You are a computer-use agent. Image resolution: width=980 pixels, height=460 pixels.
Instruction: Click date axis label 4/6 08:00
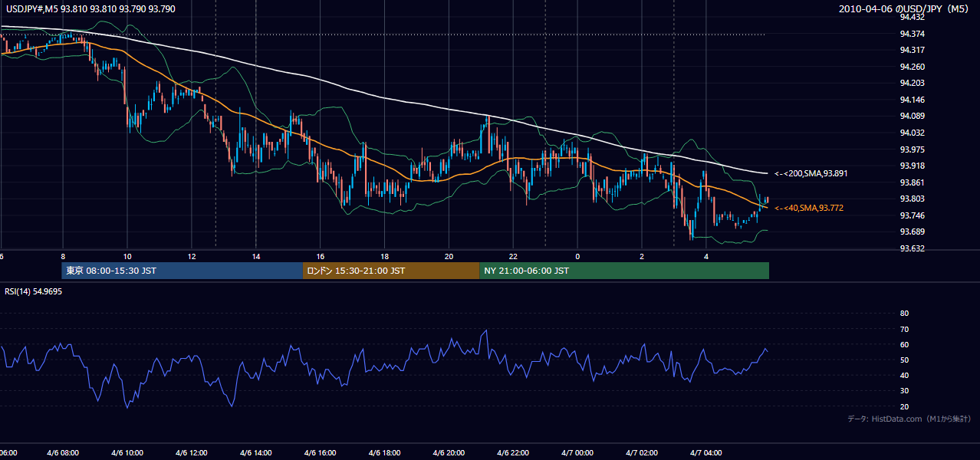[x=62, y=453]
